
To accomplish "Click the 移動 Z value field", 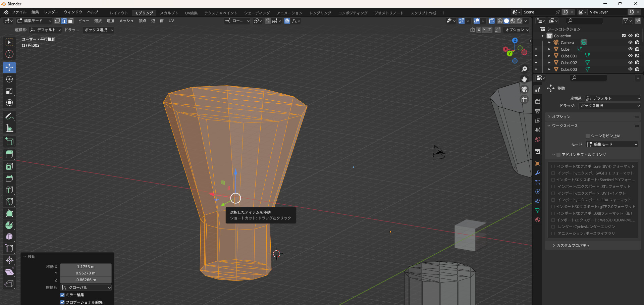I will coord(86,280).
